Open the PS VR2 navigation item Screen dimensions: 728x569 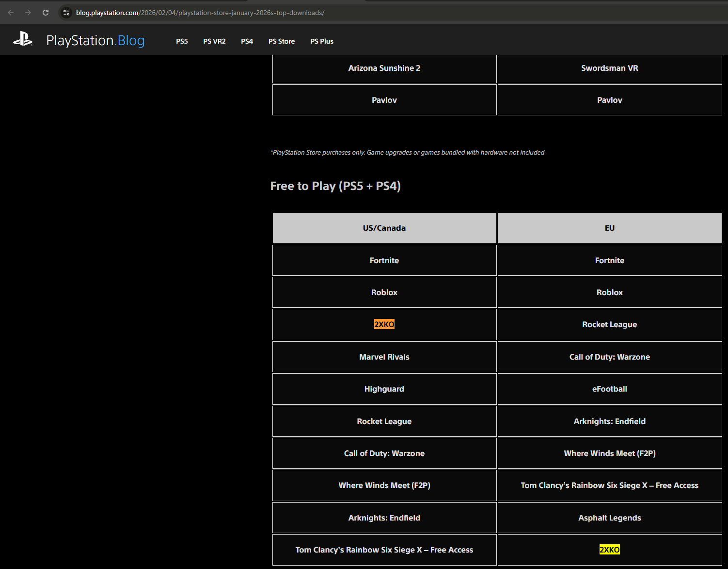pos(214,41)
